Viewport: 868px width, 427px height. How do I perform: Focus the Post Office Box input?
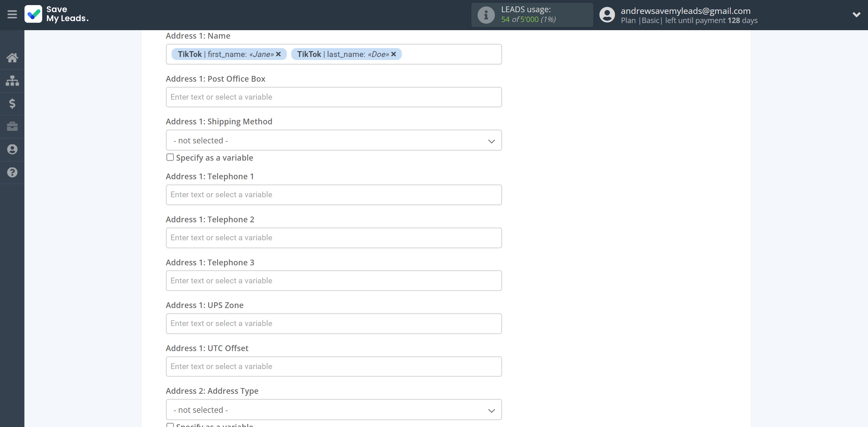334,97
